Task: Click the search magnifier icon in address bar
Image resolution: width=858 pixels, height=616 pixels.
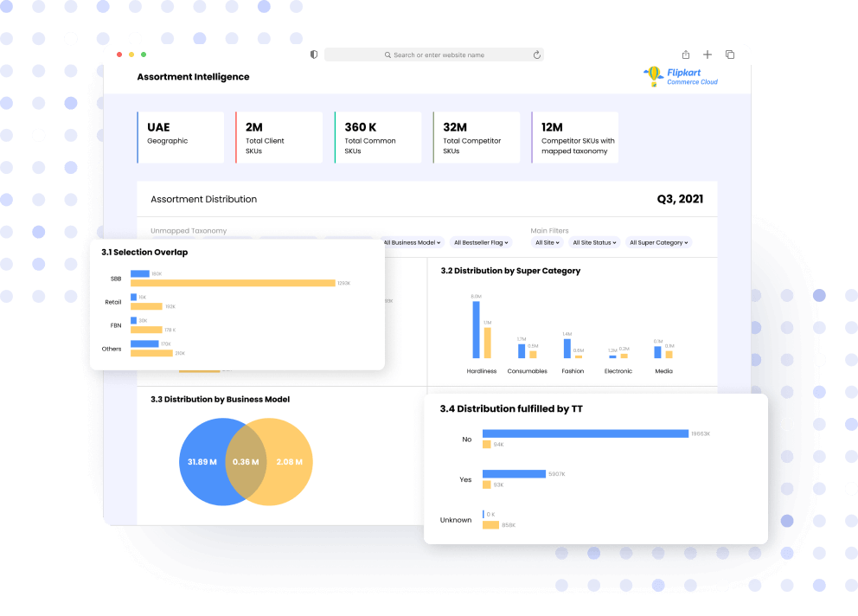Action: tap(388, 55)
